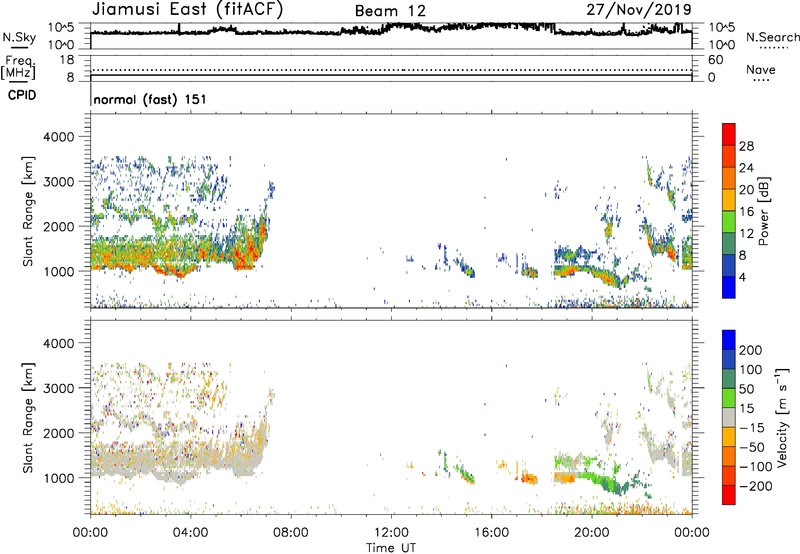Viewport: 800px width, 554px height.
Task: Click the '2000' tick on velocity panel axis
Action: (x=58, y=433)
